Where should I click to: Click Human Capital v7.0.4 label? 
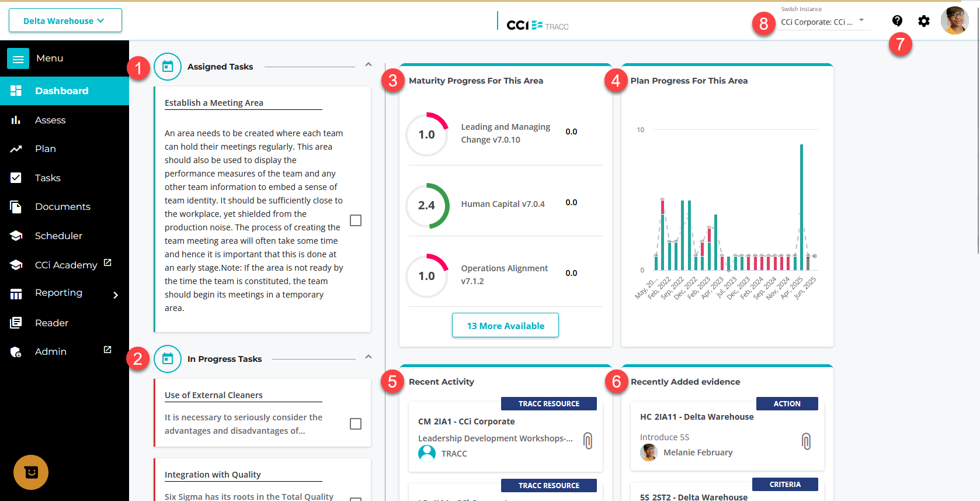(x=503, y=204)
